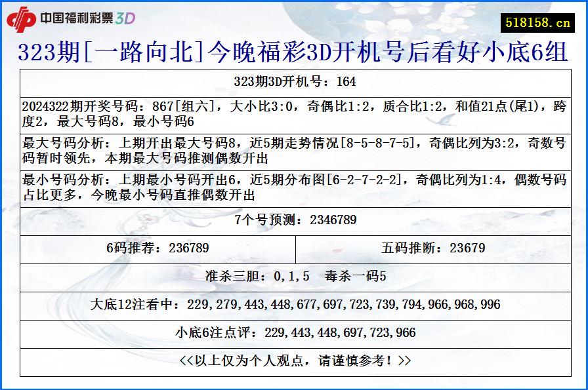The width and height of the screenshot is (588, 390).
Task: Click the 小底6注点评 row
Action: [x=294, y=333]
